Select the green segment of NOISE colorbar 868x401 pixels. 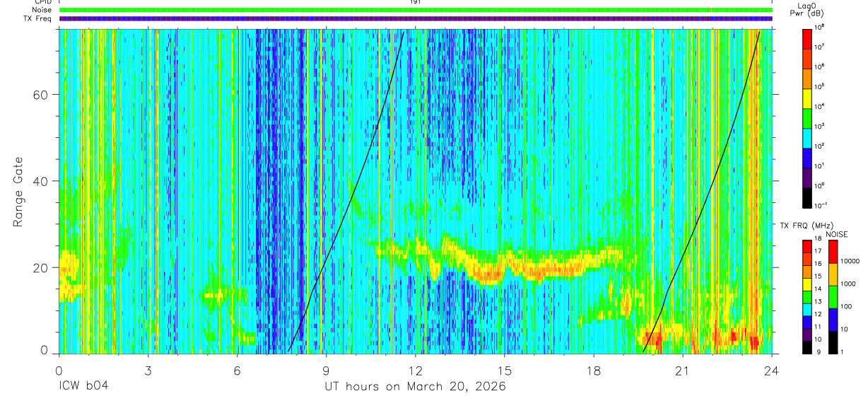pyautogui.click(x=833, y=297)
